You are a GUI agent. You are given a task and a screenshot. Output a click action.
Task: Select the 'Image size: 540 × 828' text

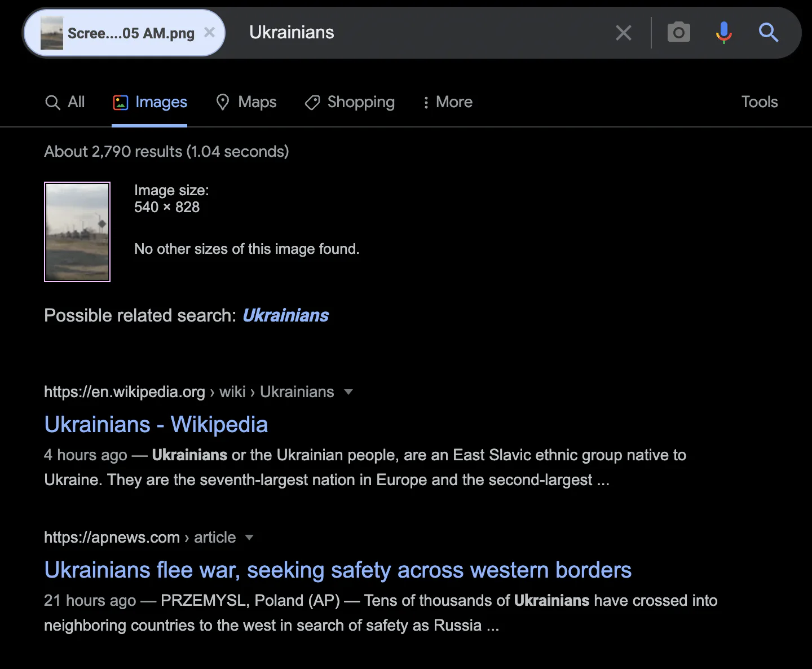click(x=171, y=199)
